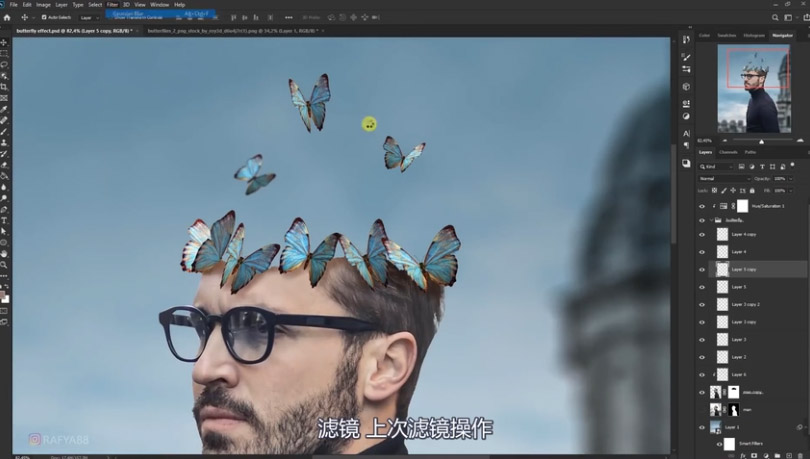The image size is (810, 459).
Task: Toggle the Auto-Select checkbox
Action: 43,17
